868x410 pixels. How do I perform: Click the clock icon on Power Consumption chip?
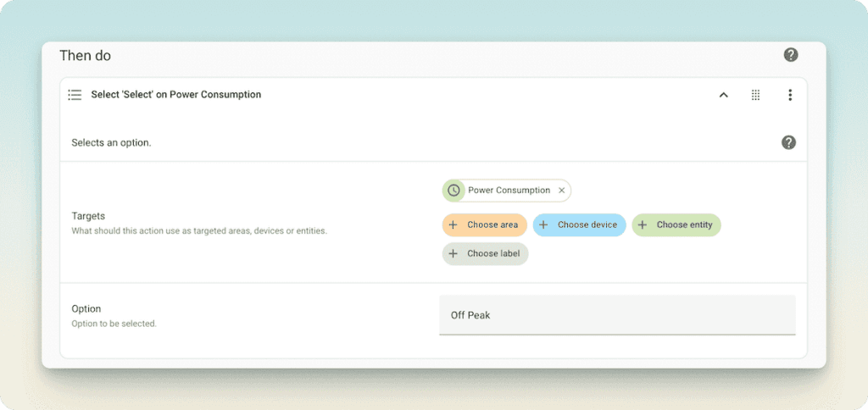click(x=453, y=191)
